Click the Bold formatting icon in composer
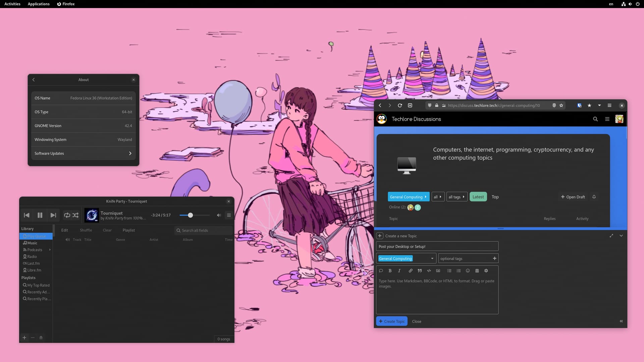The image size is (644, 362). point(390,271)
